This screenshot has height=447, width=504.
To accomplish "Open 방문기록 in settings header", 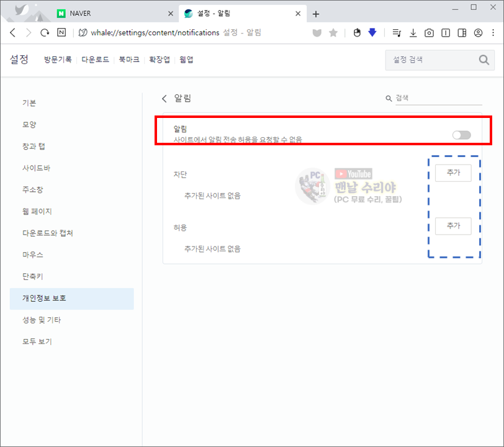I will point(58,60).
